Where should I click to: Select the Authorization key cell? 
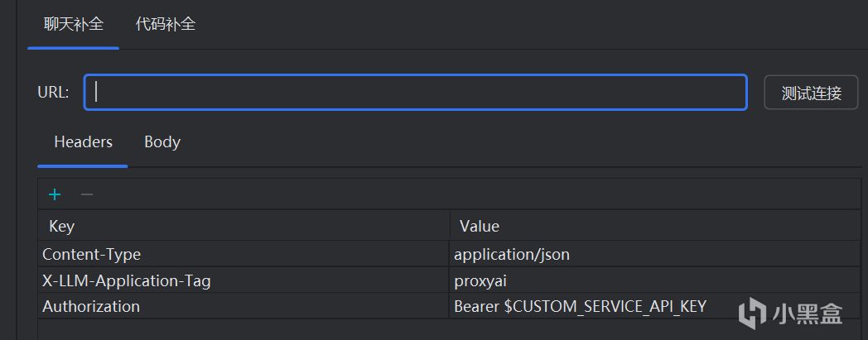coord(91,306)
